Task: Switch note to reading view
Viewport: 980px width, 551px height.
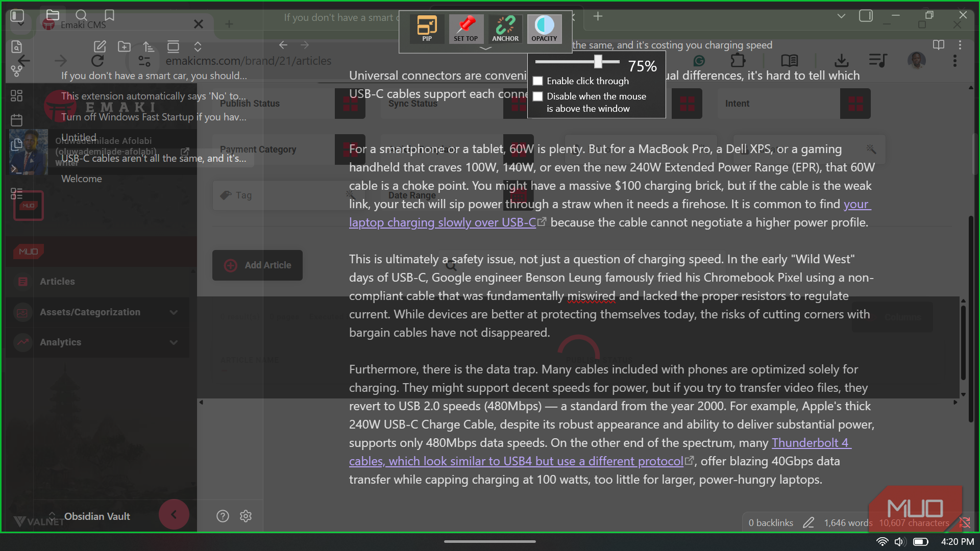Action: 939,45
